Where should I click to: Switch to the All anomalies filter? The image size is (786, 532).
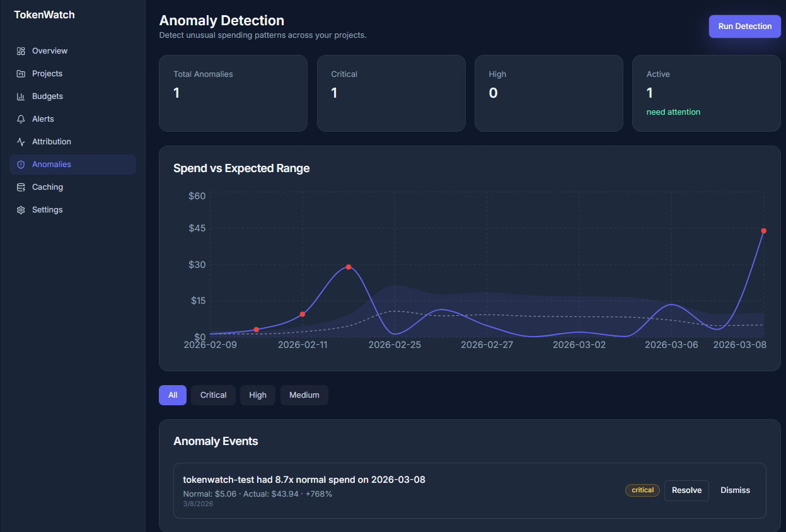[x=172, y=395]
